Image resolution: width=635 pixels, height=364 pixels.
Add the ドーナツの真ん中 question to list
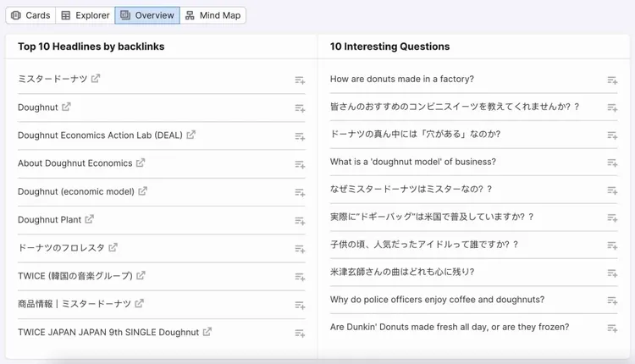[612, 135]
